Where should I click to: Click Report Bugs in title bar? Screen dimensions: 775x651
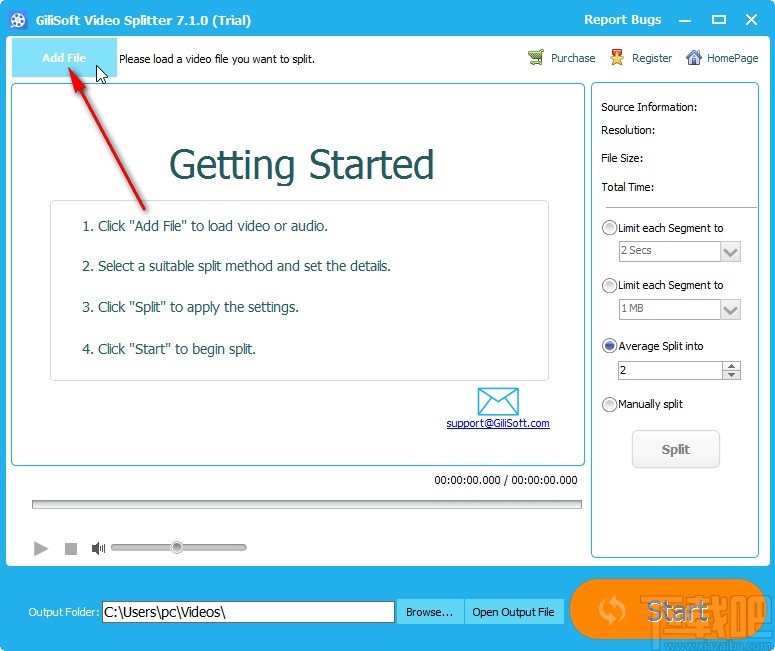click(x=622, y=20)
